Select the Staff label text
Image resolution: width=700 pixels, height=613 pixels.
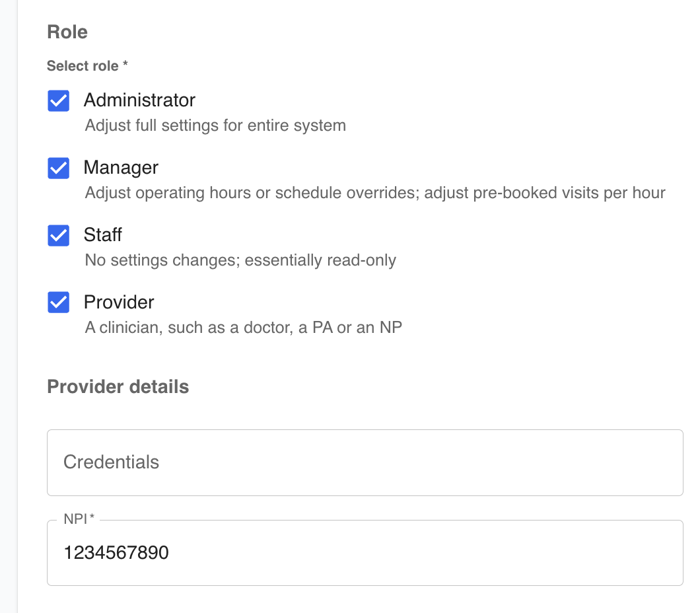[103, 235]
